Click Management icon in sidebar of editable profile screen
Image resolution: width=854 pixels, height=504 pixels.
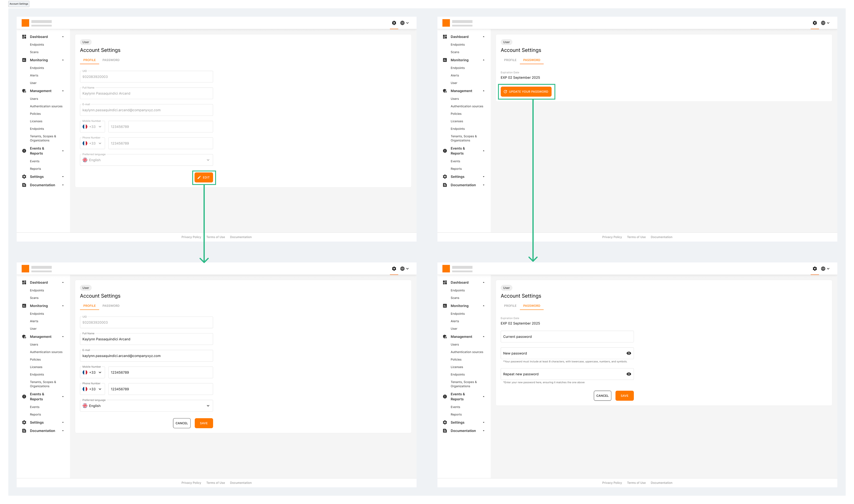[24, 337]
